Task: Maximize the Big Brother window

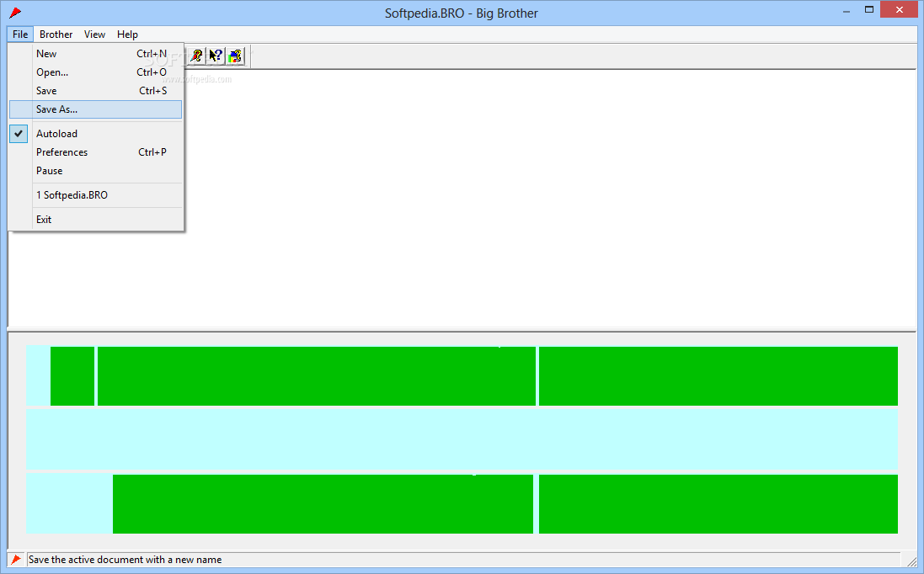Action: [869, 9]
